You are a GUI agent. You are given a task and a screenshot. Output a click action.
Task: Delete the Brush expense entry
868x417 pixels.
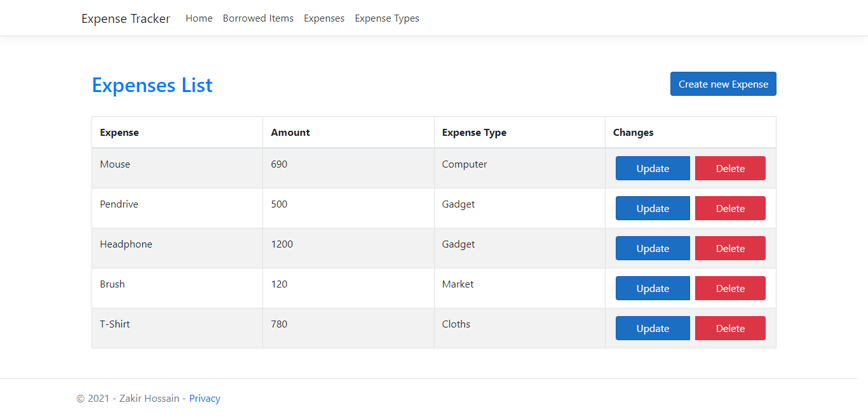click(x=730, y=288)
